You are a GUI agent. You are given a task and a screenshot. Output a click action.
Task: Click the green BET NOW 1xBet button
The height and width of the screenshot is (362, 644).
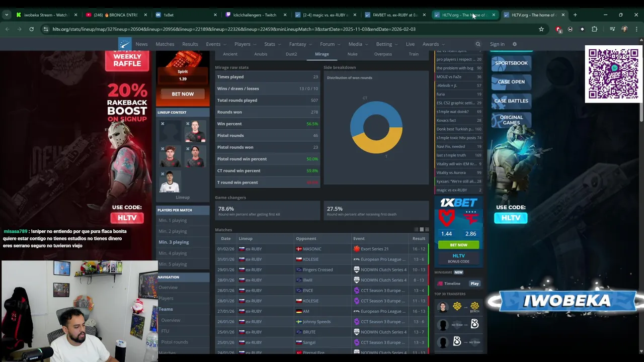tap(458, 245)
